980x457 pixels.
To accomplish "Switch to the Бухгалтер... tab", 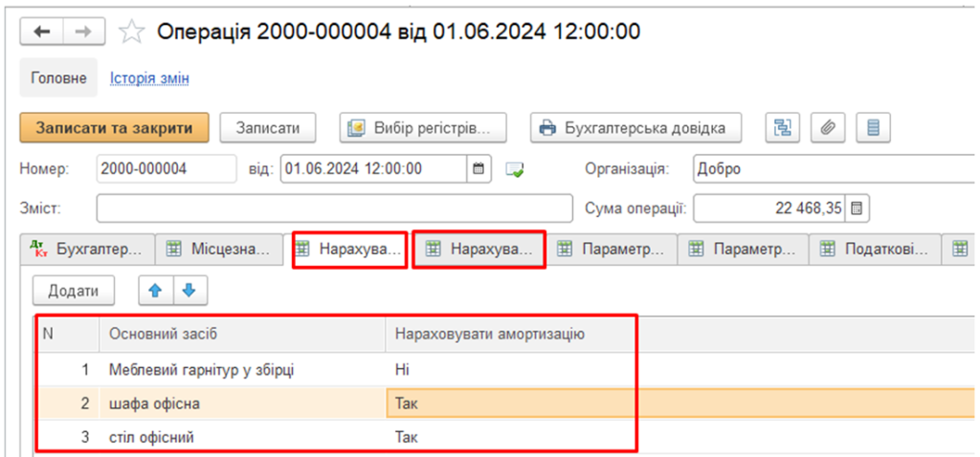I will (x=87, y=249).
